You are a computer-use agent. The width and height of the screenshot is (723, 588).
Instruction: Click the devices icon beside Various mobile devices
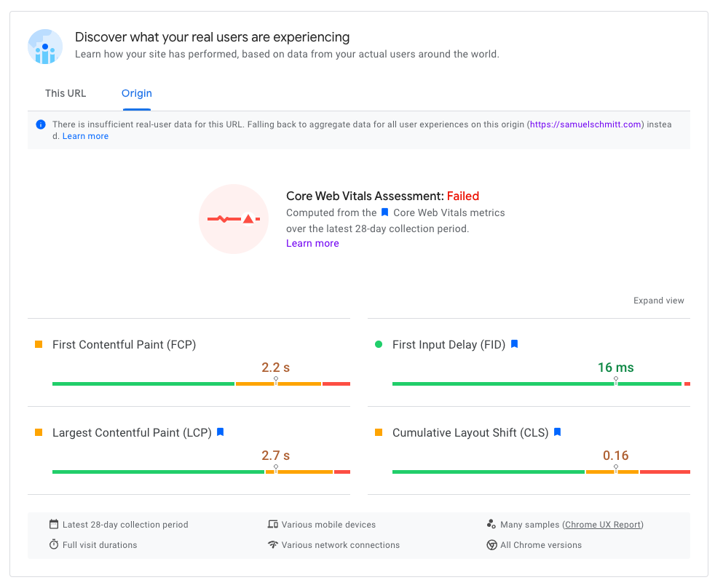[x=273, y=525]
